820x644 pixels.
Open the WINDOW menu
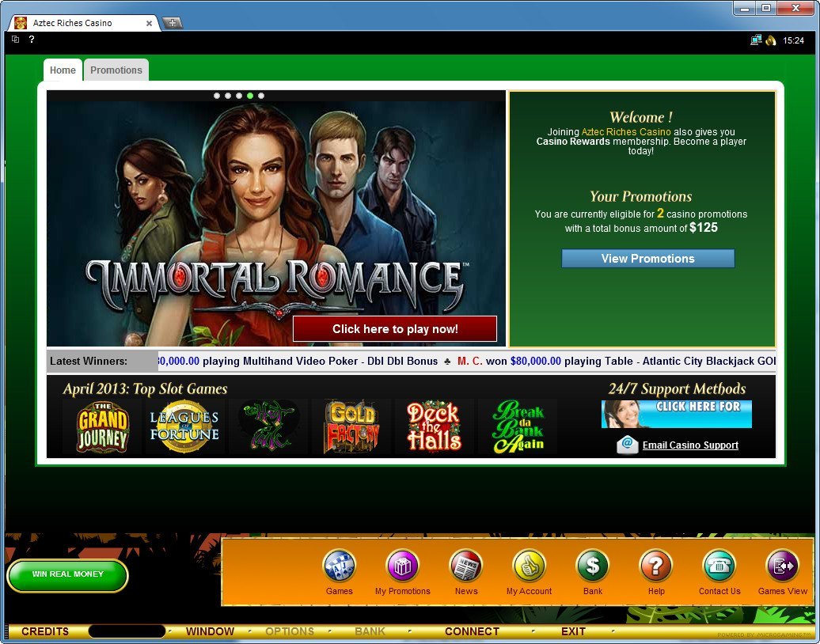point(211,631)
